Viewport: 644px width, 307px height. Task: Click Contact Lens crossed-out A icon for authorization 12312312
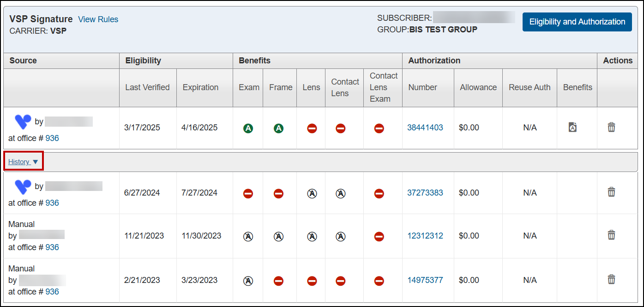point(341,237)
